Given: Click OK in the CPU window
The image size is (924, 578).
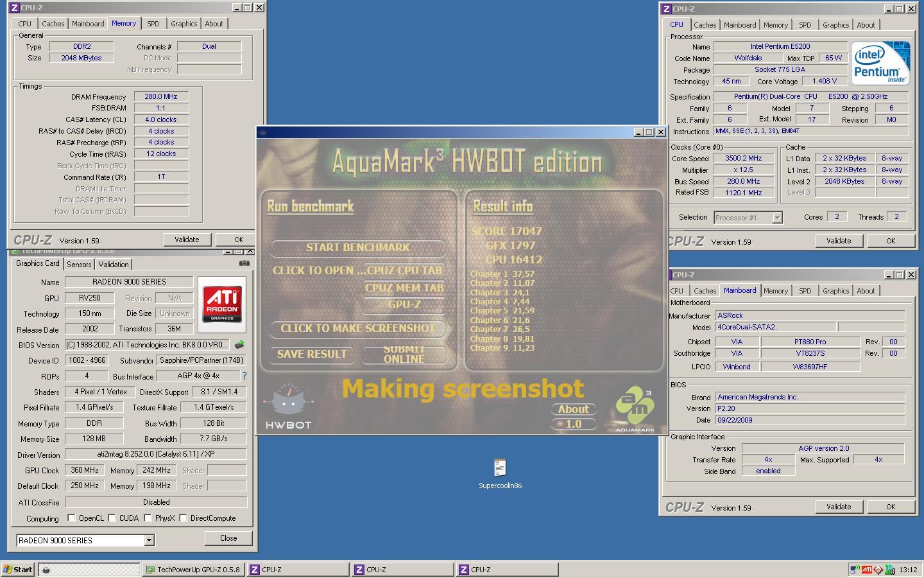Looking at the screenshot, I should pyautogui.click(x=891, y=241).
